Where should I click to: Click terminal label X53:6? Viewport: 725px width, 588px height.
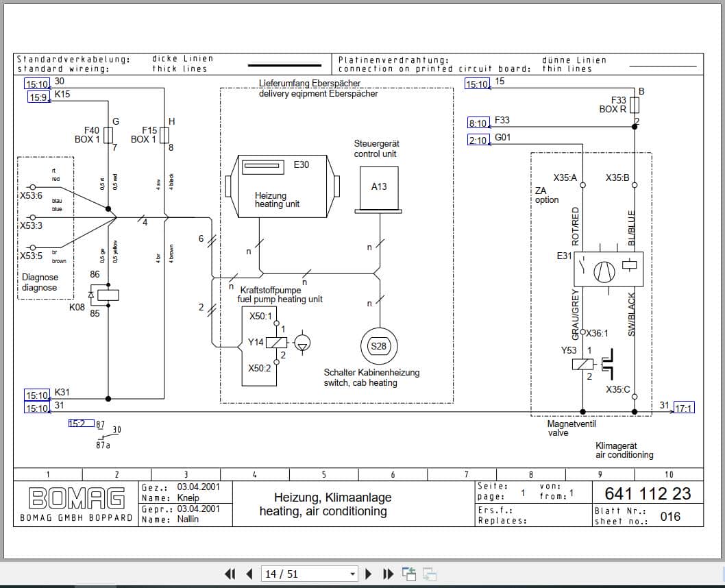tap(31, 195)
